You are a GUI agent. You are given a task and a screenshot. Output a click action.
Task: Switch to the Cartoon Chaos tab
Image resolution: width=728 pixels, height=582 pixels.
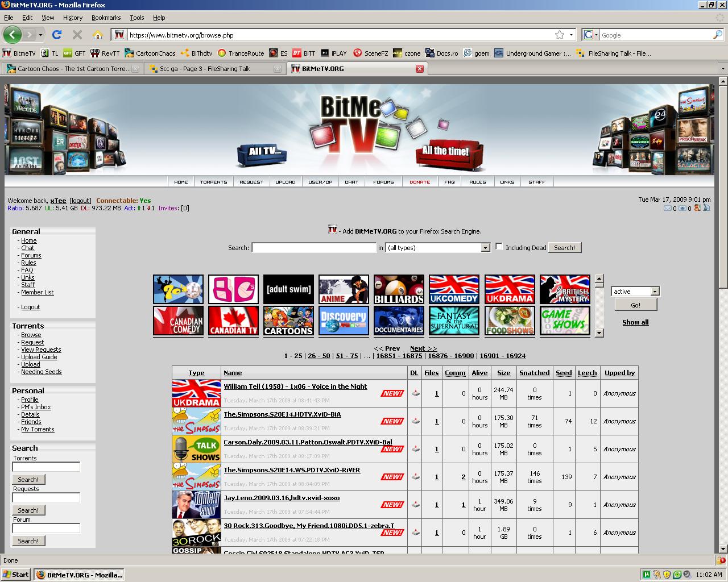point(73,69)
